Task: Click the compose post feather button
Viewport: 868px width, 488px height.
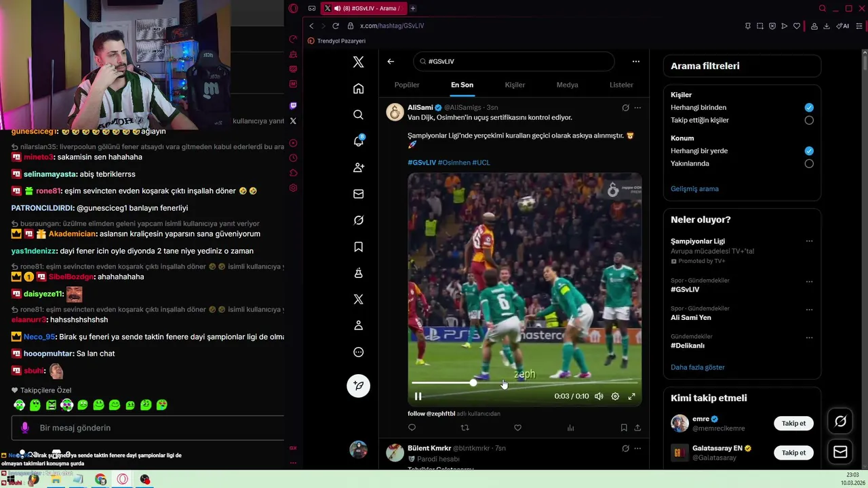Action: 359,386
